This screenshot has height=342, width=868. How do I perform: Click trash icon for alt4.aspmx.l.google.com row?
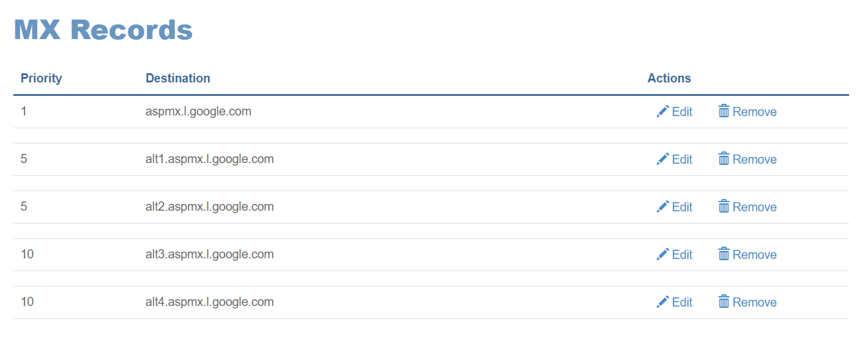[724, 302]
